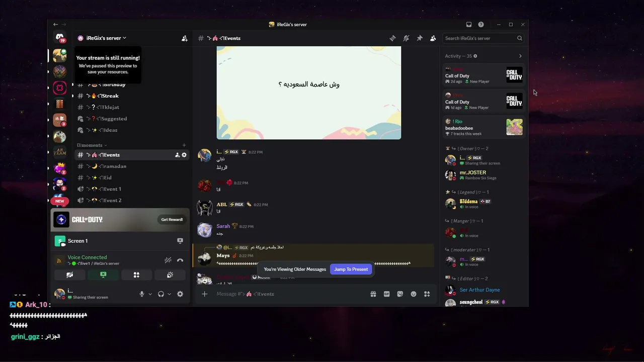Open the Eid text channel
The image size is (644, 362).
(132, 177)
